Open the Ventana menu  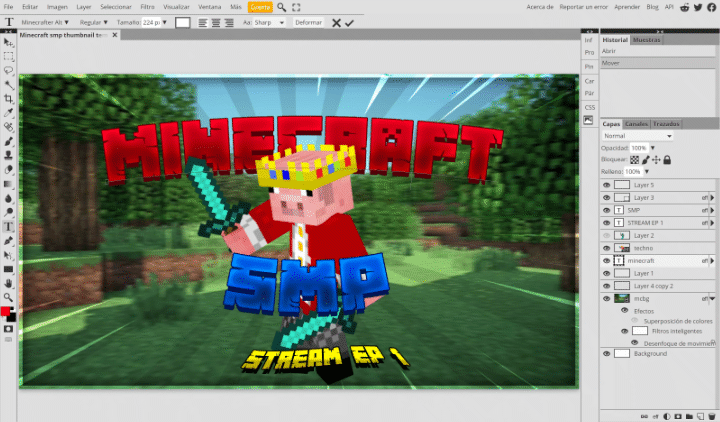tap(209, 7)
